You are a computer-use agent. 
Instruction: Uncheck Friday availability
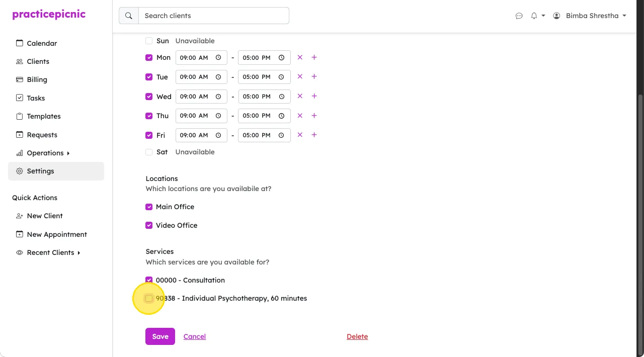[149, 135]
